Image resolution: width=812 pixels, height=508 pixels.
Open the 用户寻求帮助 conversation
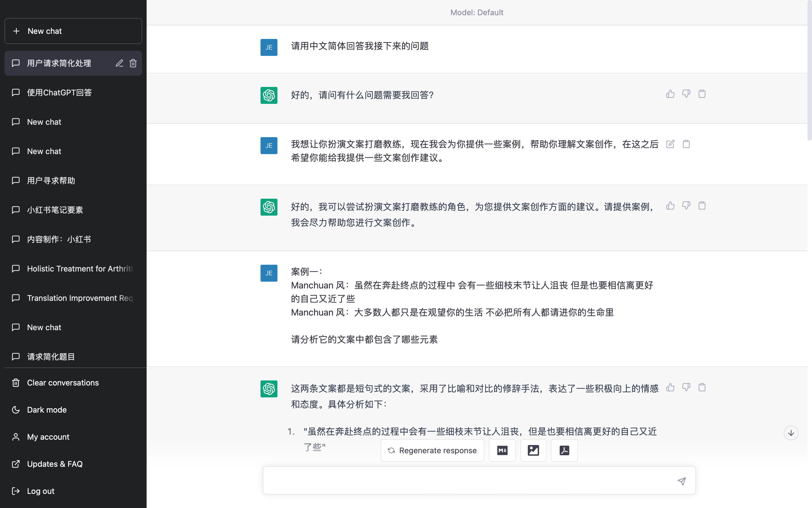[73, 180]
